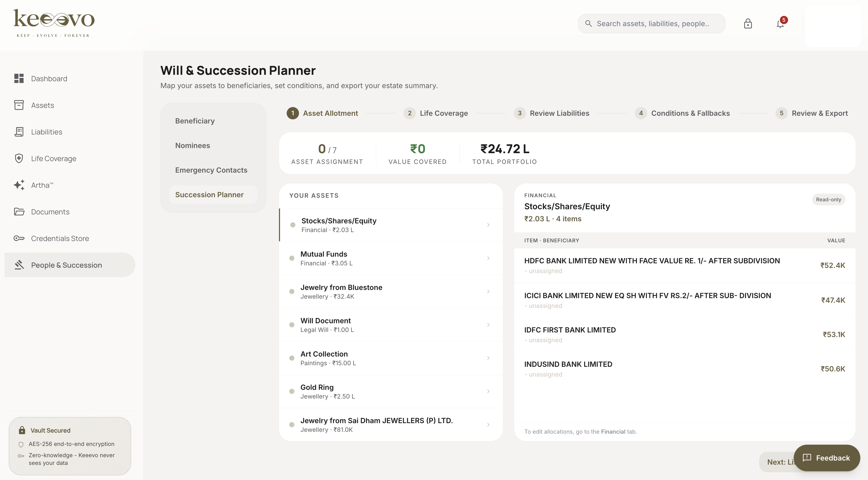The width and height of the screenshot is (868, 480).
Task: Jump to the Conditions & Fallbacks step label
Action: click(x=690, y=113)
